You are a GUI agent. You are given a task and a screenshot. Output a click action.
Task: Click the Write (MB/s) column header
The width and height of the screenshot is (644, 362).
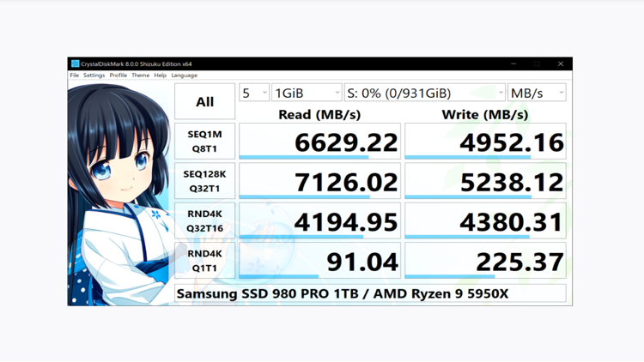[485, 114]
